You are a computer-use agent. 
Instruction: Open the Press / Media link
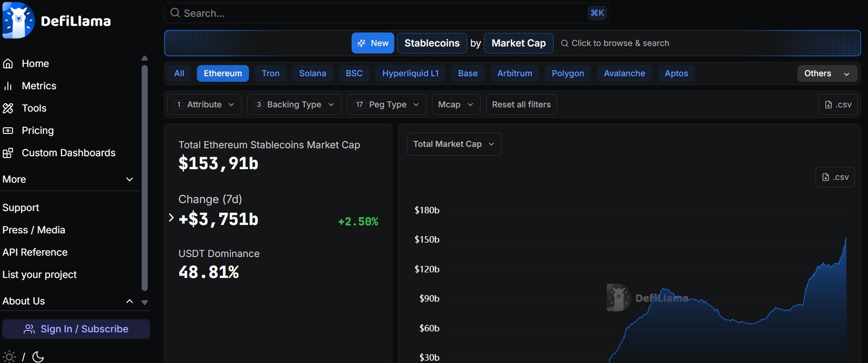[x=34, y=230]
